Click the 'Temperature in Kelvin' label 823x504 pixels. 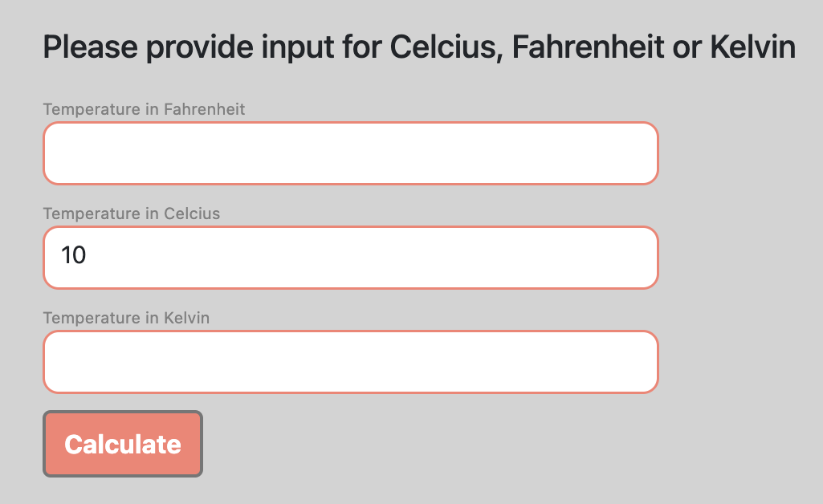point(126,318)
